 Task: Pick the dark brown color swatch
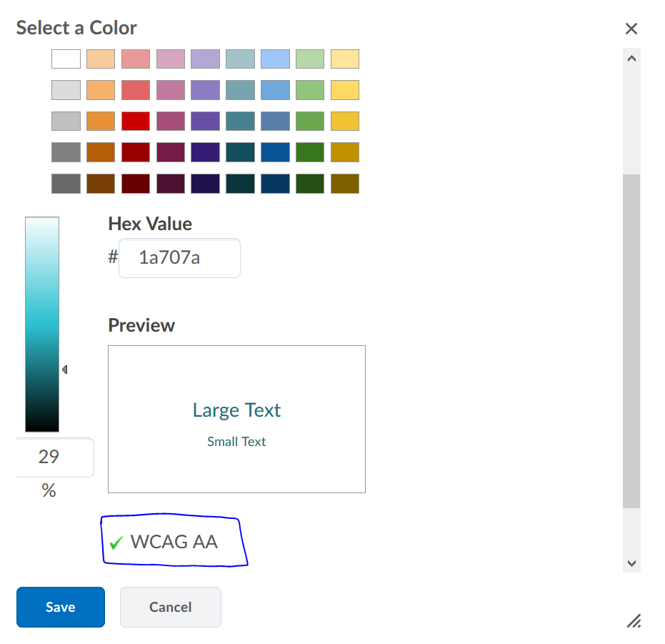pyautogui.click(x=101, y=184)
